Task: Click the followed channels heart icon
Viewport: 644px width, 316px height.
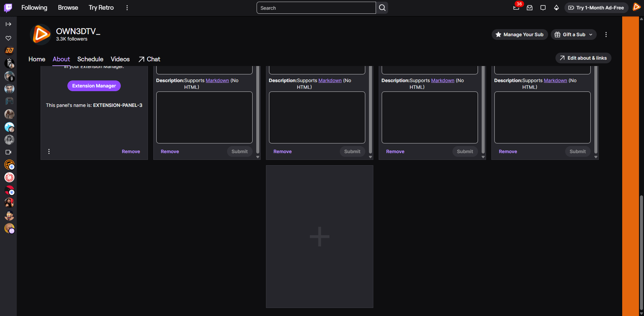Action: coord(8,38)
